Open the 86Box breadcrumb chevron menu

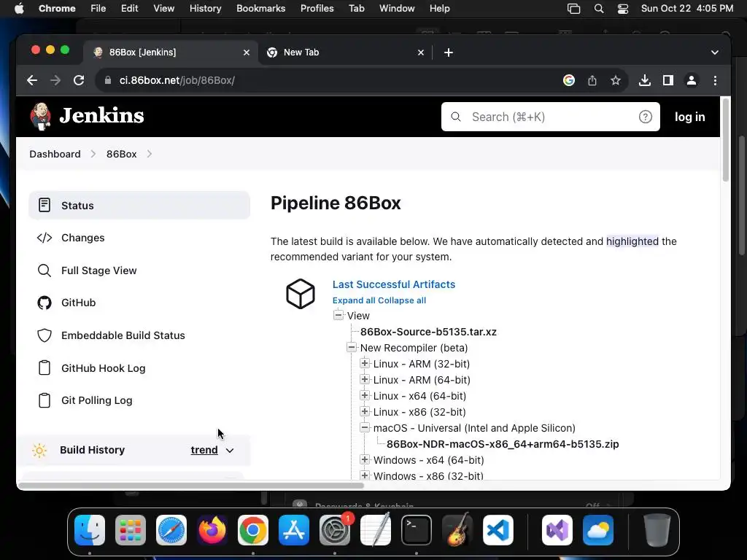149,154
